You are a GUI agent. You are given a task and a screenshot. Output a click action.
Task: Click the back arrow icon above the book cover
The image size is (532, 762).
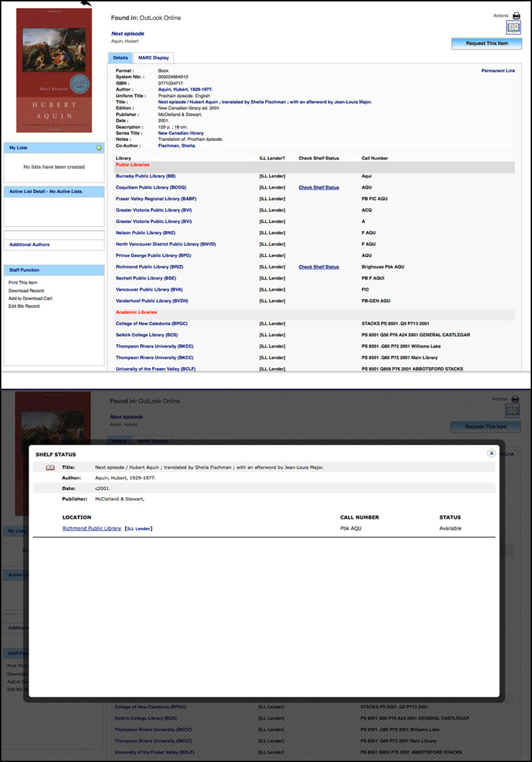click(x=86, y=4)
